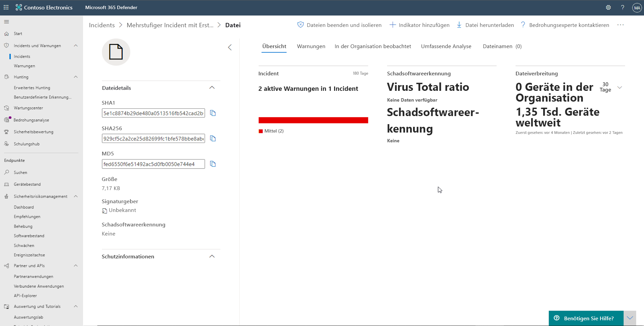The image size is (644, 326).
Task: Open In der Organisation beobachtet tab
Action: click(x=373, y=46)
